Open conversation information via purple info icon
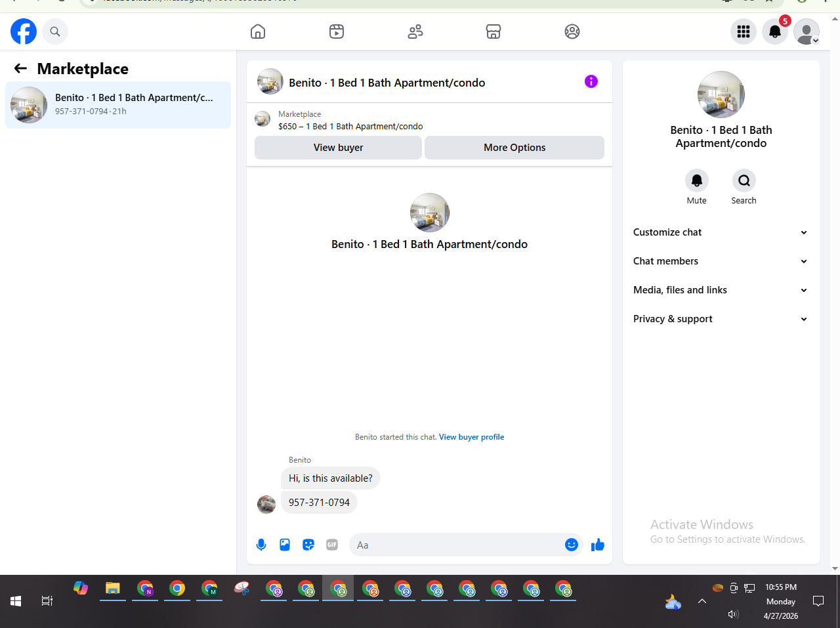This screenshot has height=628, width=840. [x=591, y=81]
